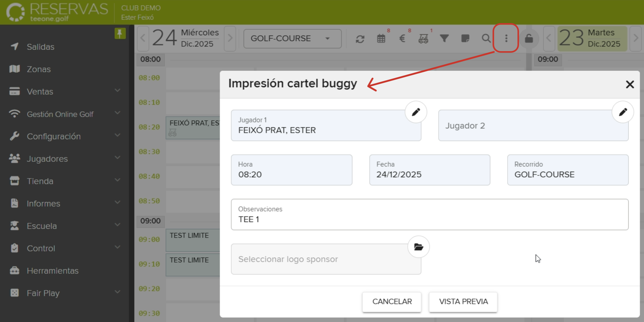Click the notes icon on the toolbar
The height and width of the screenshot is (322, 644).
click(x=465, y=38)
